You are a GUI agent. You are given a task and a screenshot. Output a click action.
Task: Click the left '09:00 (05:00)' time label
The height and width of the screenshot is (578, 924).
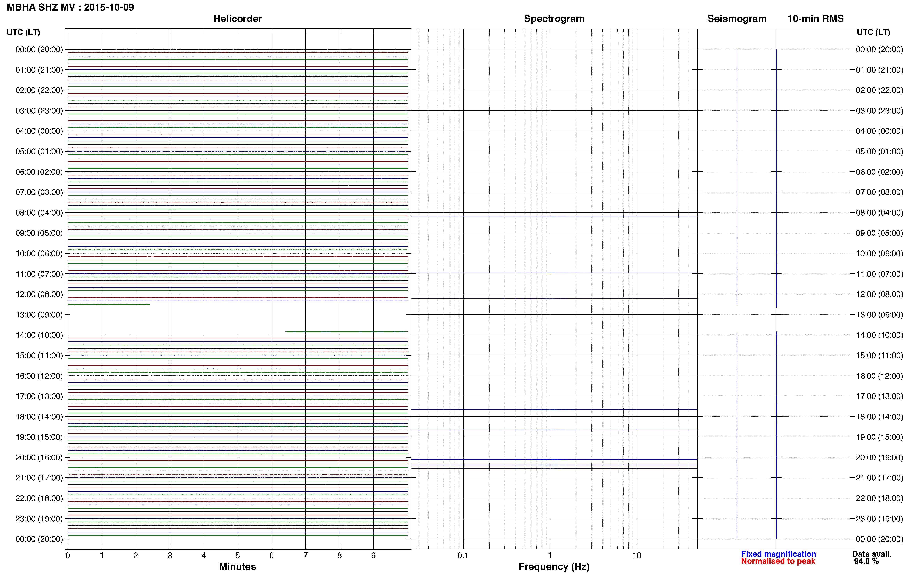(39, 233)
